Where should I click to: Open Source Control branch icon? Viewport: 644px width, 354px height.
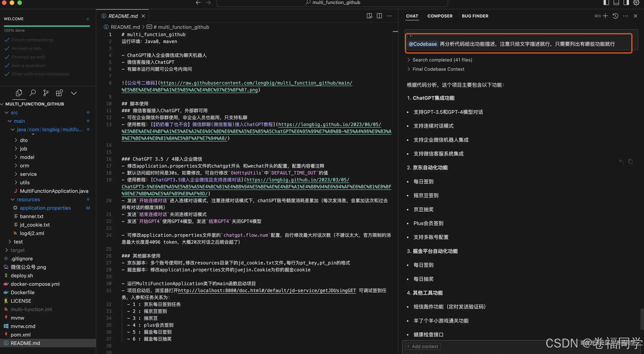[46, 93]
